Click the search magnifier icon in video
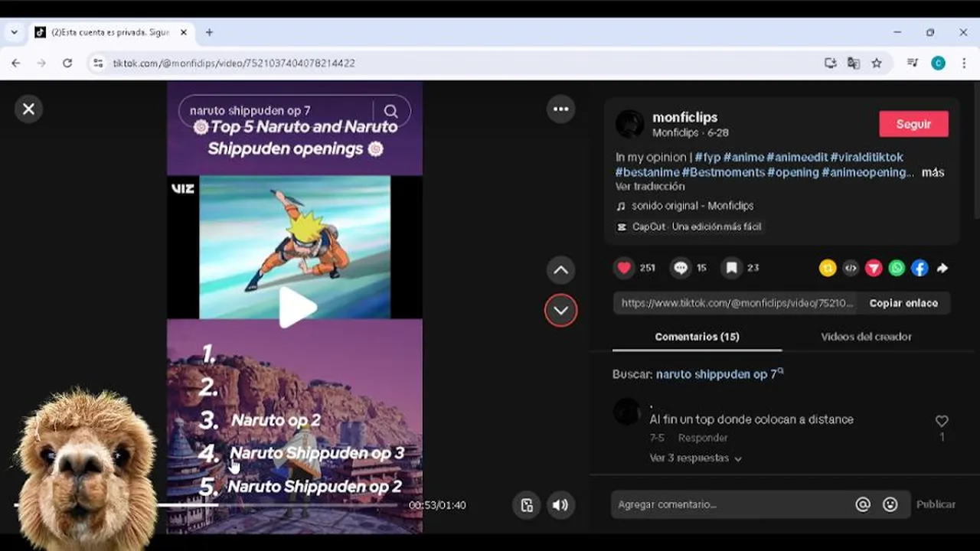This screenshot has width=980, height=551. point(391,111)
